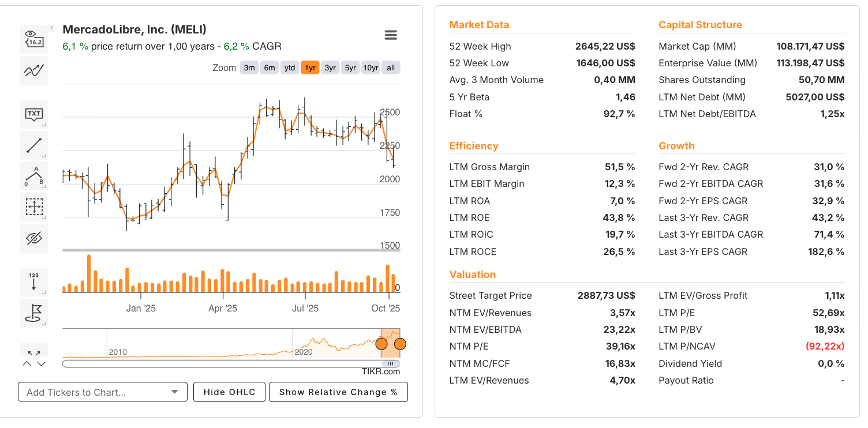The width and height of the screenshot is (868, 428).
Task: Select the ABC pattern measure tool
Action: coord(34,176)
